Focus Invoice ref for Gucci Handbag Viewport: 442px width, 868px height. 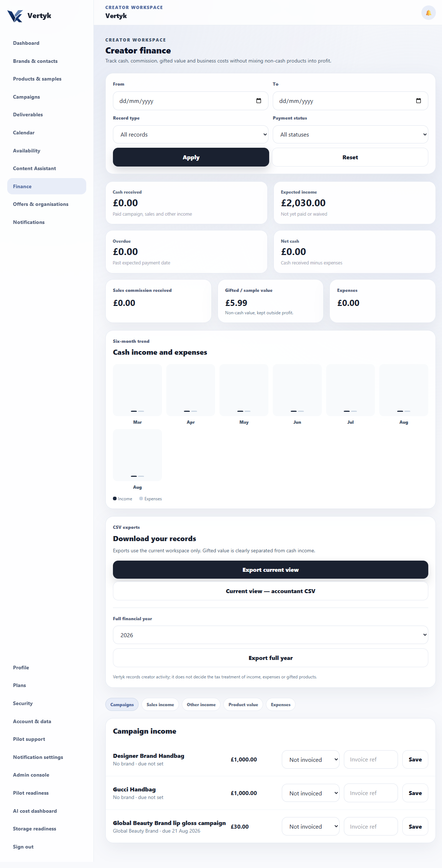[371, 793]
